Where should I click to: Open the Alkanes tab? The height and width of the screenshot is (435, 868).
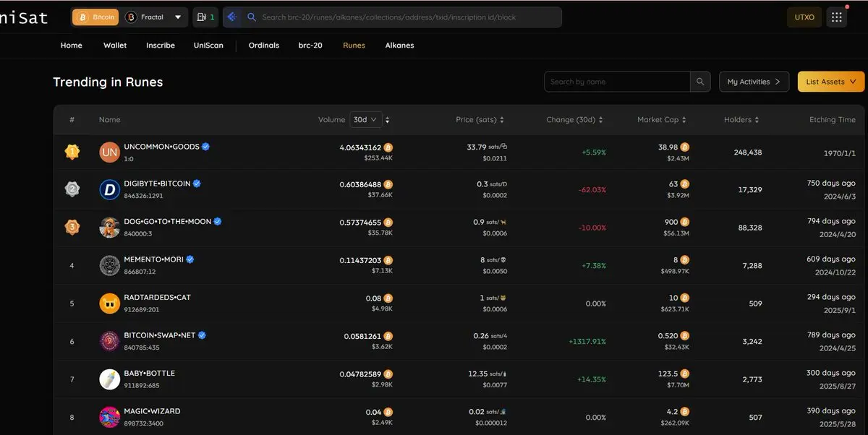399,46
